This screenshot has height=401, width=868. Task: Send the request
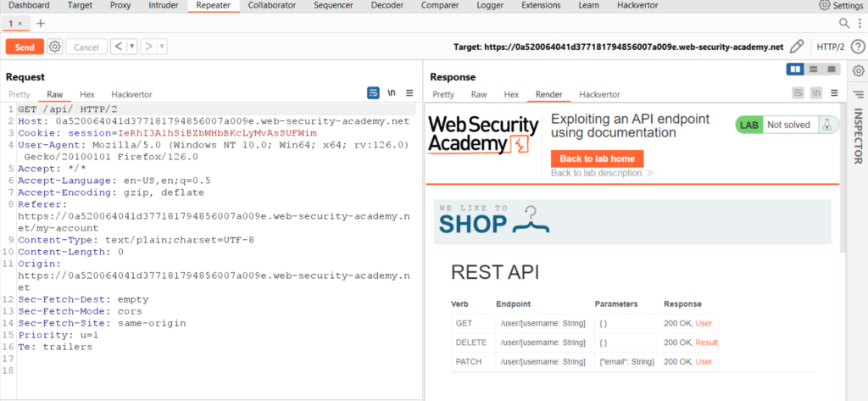coord(25,47)
